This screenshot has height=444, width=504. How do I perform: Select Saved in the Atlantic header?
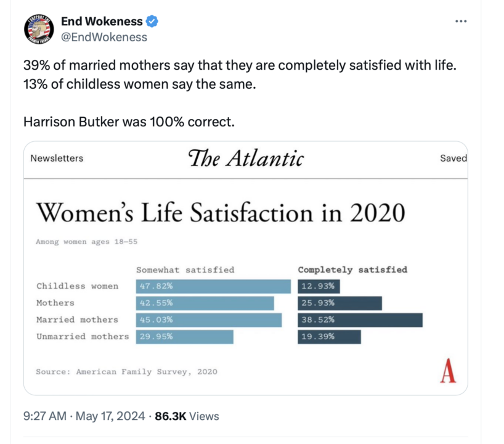click(x=453, y=158)
